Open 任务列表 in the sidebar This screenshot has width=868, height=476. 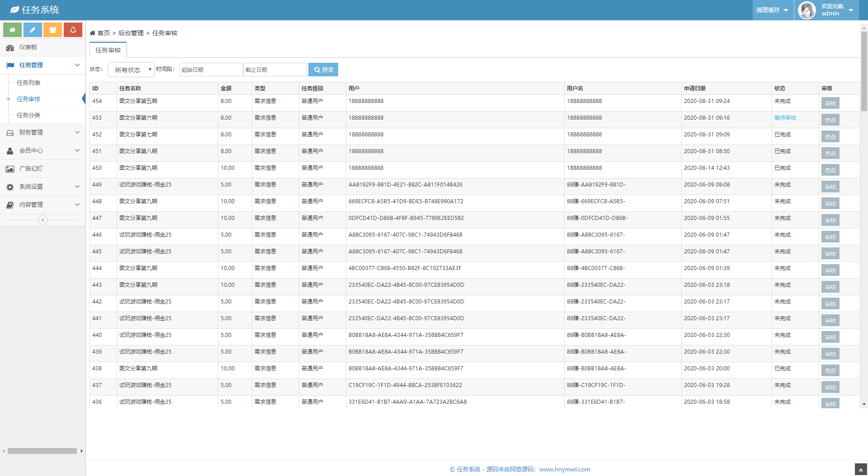(28, 83)
